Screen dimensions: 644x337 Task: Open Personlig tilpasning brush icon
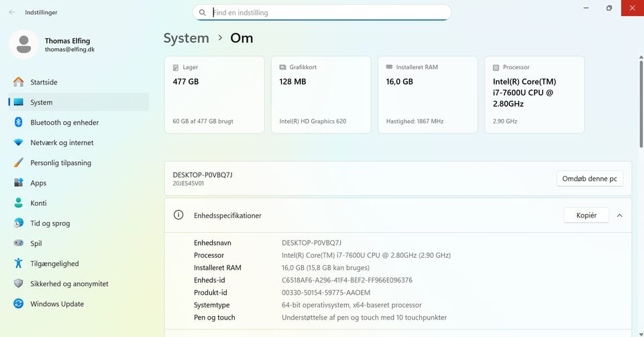point(19,162)
